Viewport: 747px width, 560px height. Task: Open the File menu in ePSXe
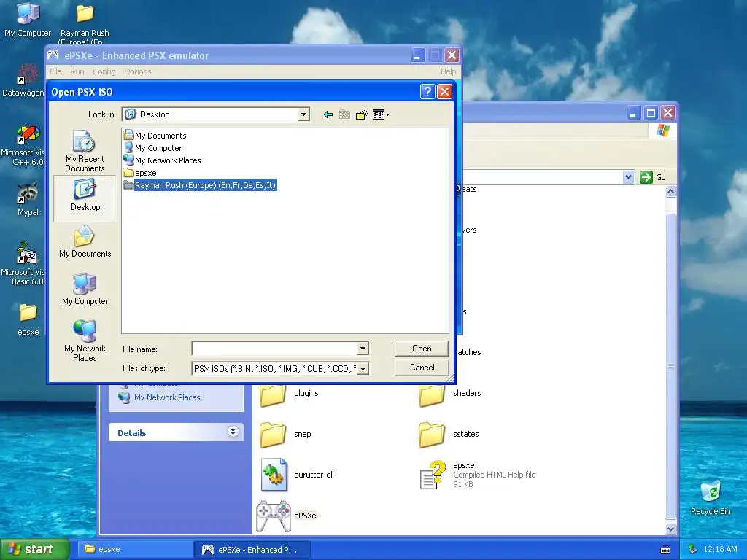point(55,71)
